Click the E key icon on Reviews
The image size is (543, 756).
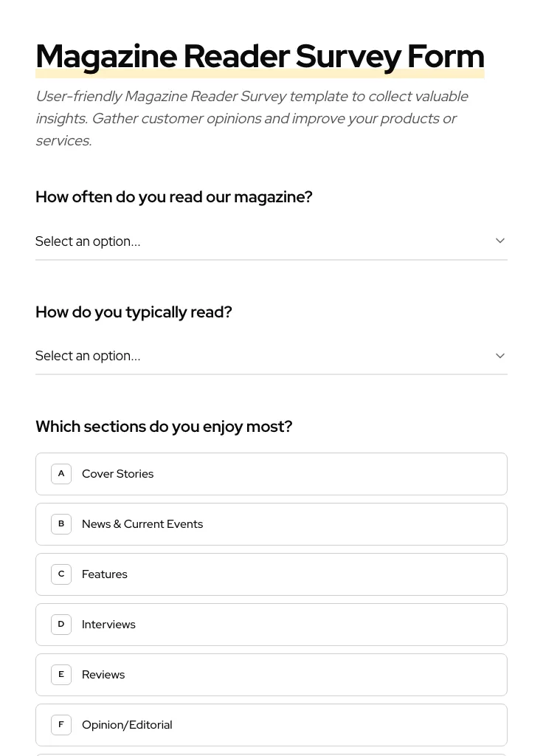(x=61, y=674)
